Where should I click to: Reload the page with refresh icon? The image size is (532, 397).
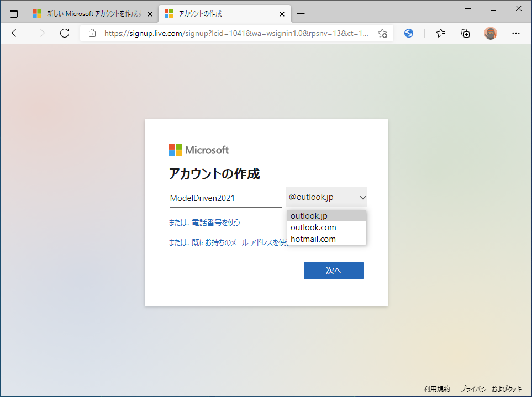(65, 33)
